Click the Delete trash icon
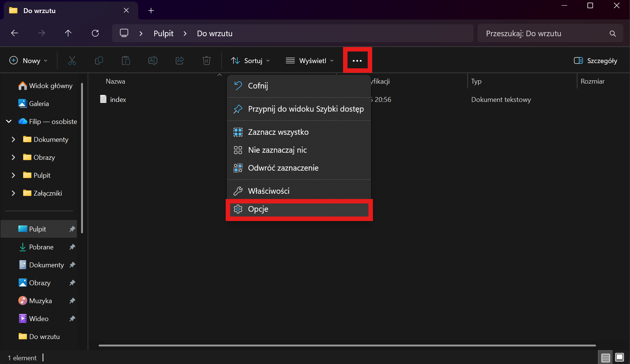 [207, 60]
